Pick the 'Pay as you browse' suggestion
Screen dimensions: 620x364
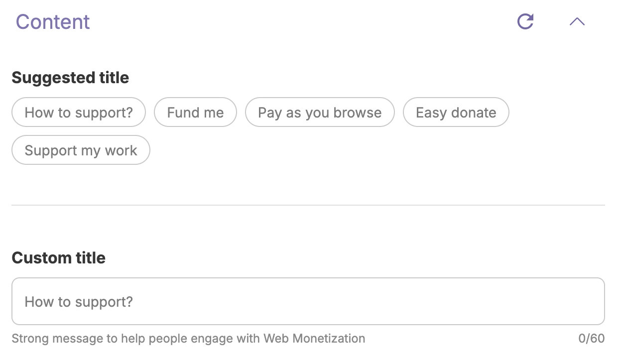click(319, 112)
